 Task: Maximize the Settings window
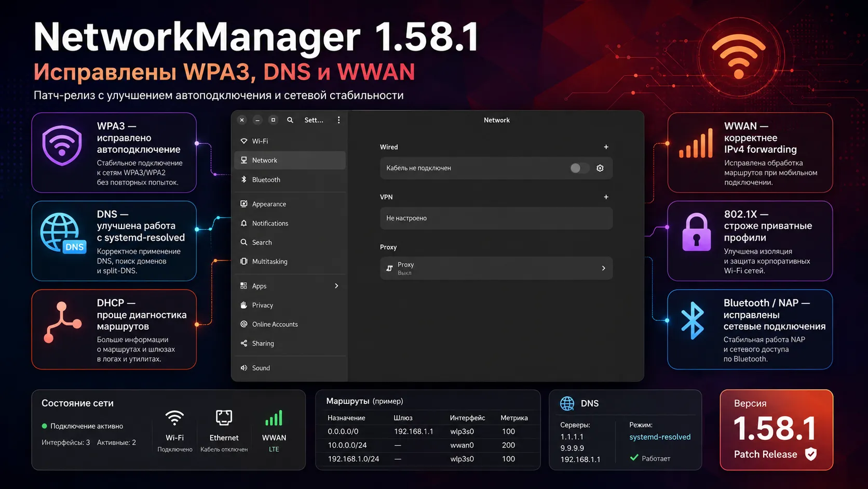click(273, 120)
